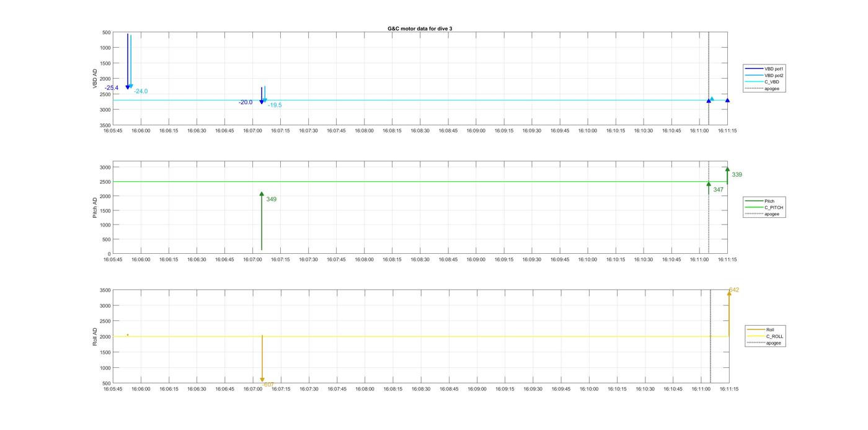Select the '-24.0' data label
Image resolution: width=868 pixels, height=430 pixels.
[141, 91]
